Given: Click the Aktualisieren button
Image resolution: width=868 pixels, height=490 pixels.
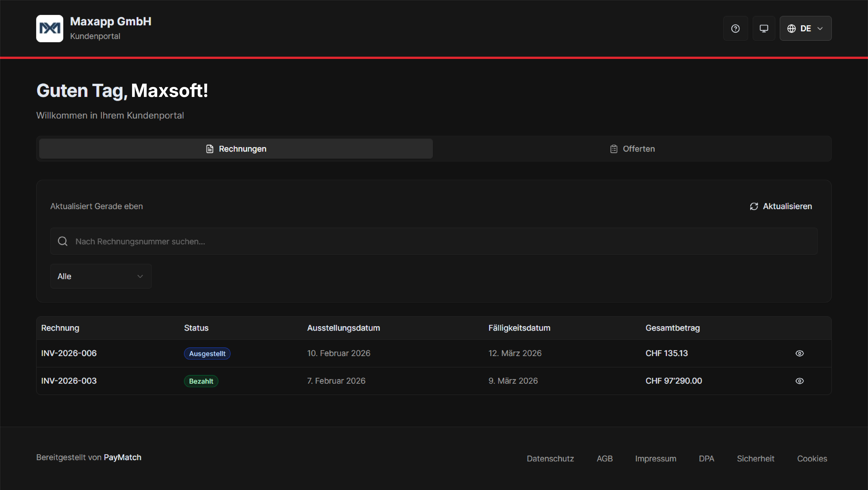Looking at the screenshot, I should 781,206.
